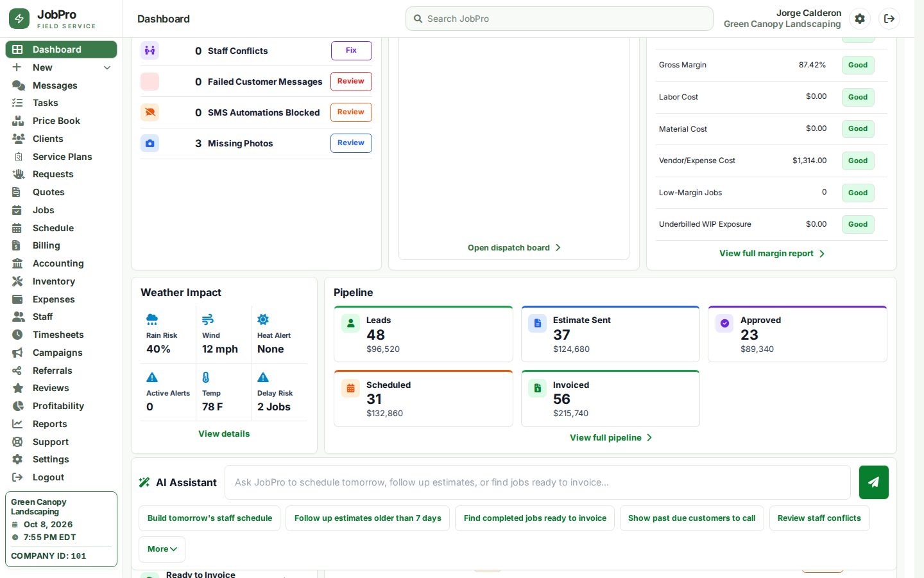Viewport: 924px width, 578px height.
Task: Open the Messages page from sidebar
Action: point(61,85)
